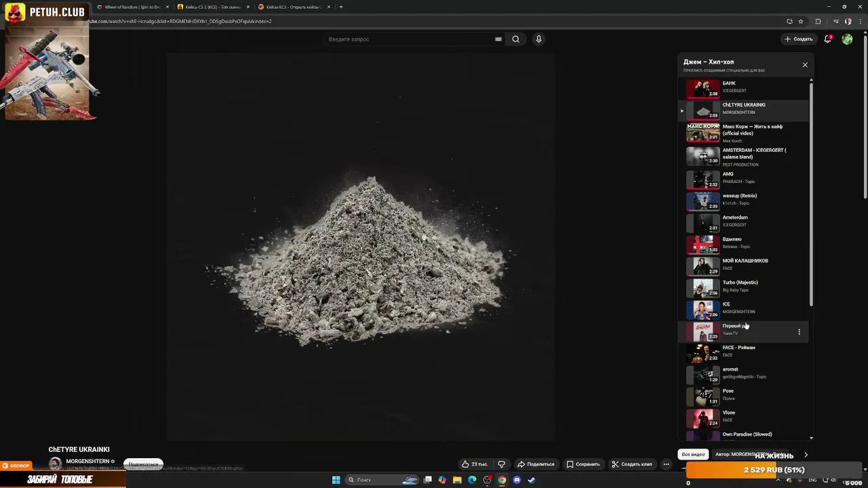
Task: Click the browser address bar URL
Action: 180,21
